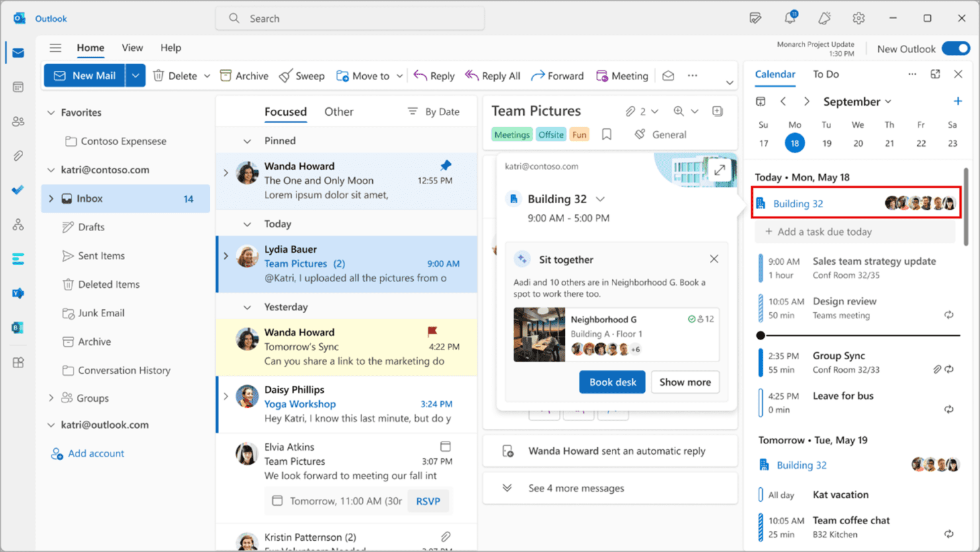The width and height of the screenshot is (980, 552).
Task: Open the September month picker dropdown
Action: [857, 101]
